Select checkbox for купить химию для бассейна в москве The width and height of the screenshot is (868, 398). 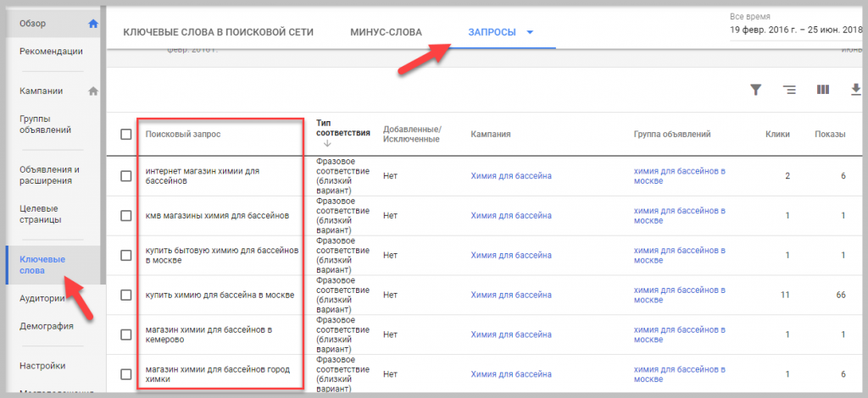[x=126, y=295]
